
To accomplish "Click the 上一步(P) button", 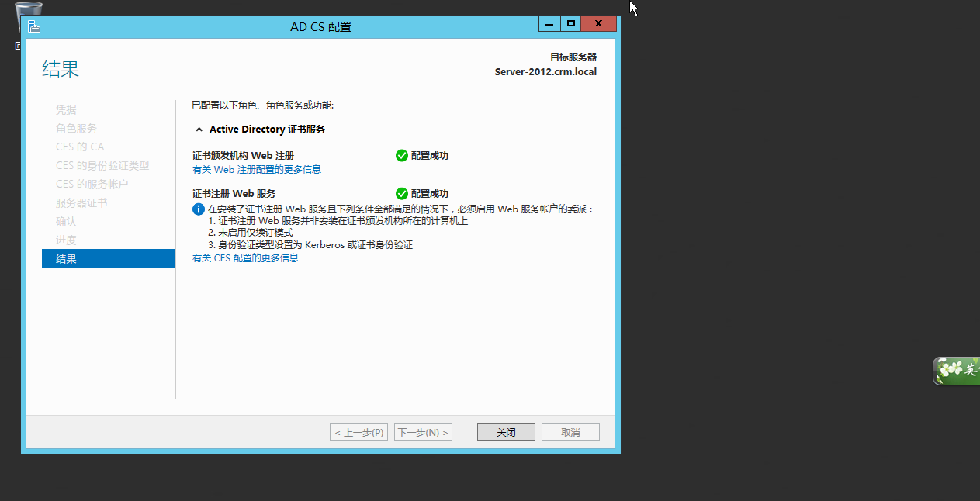I will pos(358,432).
